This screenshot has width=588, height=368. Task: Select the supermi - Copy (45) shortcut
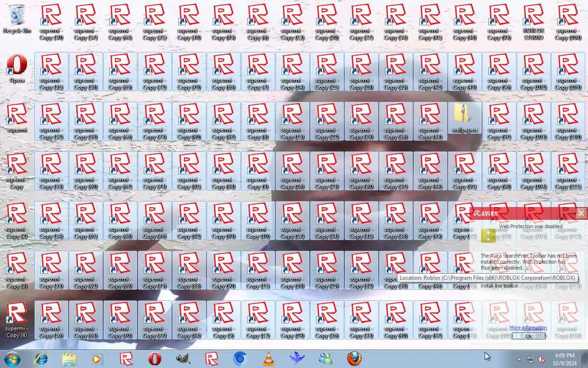tap(430, 220)
